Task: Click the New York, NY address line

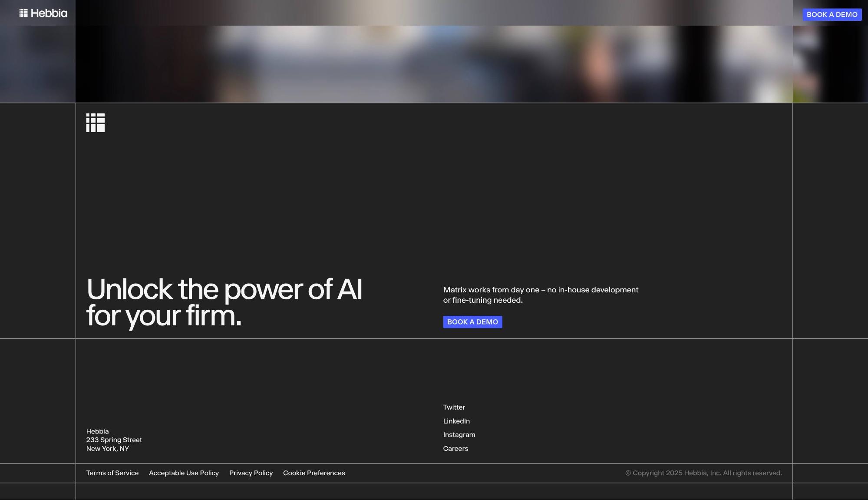Action: coord(107,449)
